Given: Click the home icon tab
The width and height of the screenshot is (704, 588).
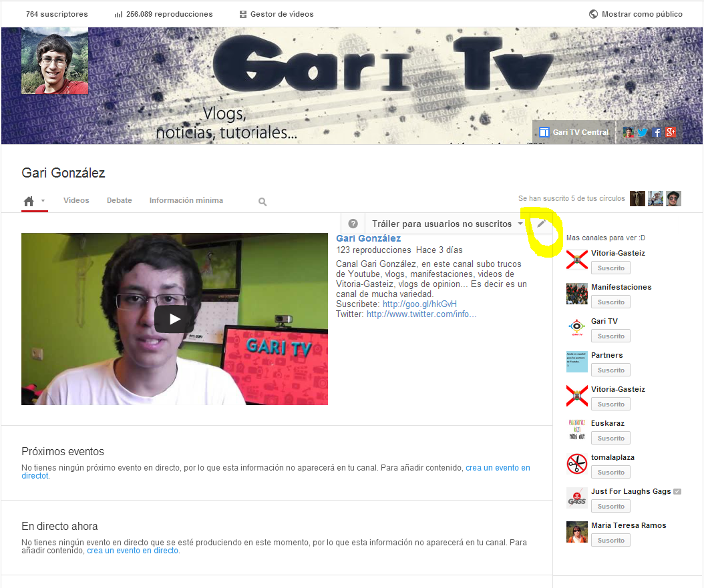Looking at the screenshot, I should click(29, 201).
